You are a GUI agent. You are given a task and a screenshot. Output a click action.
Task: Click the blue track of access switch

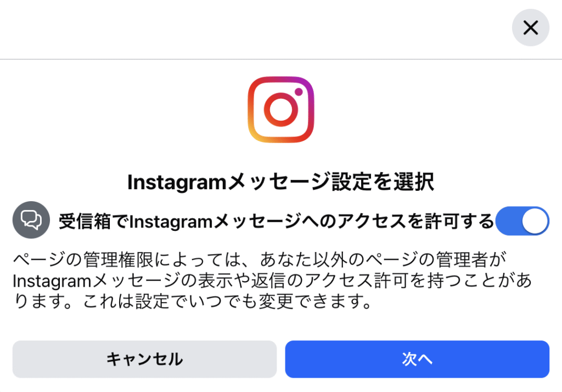[x=508, y=221]
